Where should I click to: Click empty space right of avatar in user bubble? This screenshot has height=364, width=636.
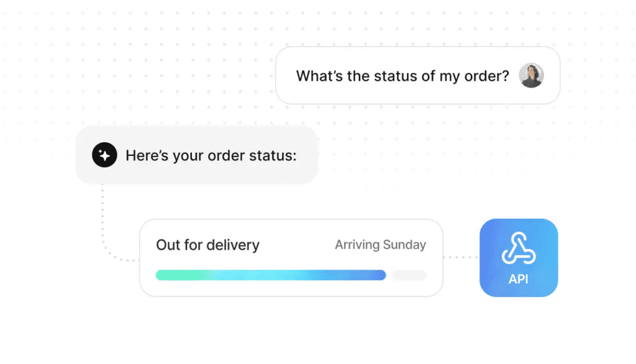point(552,76)
